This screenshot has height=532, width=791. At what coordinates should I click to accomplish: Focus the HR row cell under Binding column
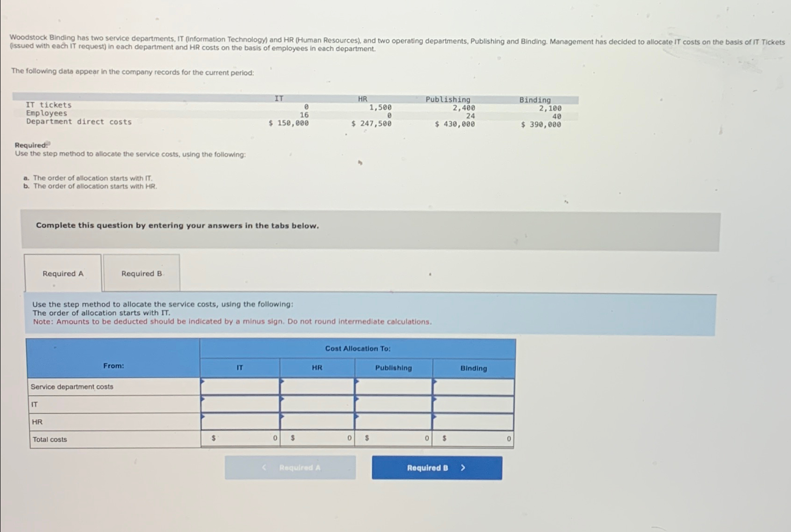point(473,422)
